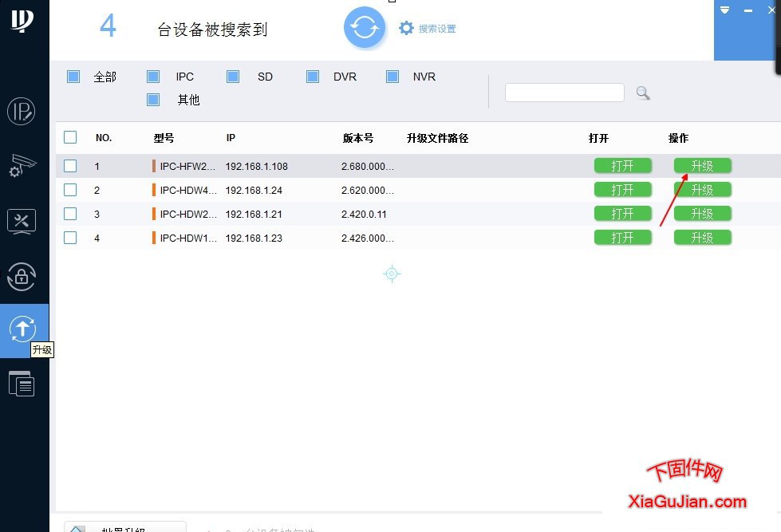Select the maintenance tools icon in sidebar

tap(22, 221)
